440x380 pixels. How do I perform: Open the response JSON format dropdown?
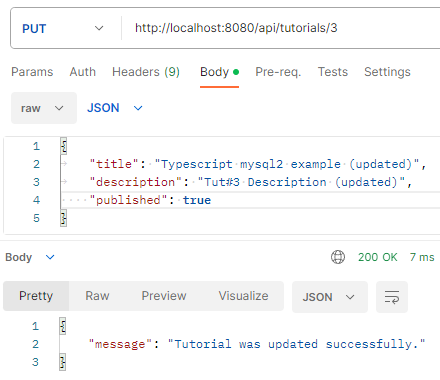[330, 297]
